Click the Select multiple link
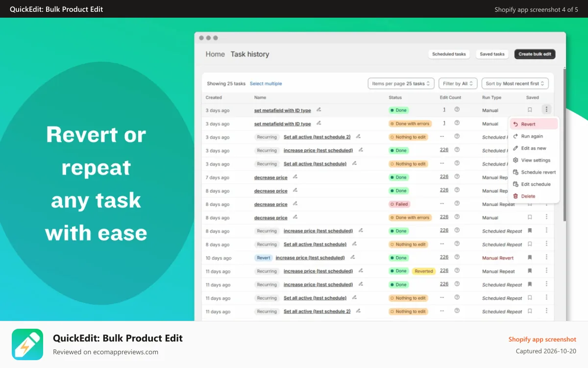 point(266,83)
